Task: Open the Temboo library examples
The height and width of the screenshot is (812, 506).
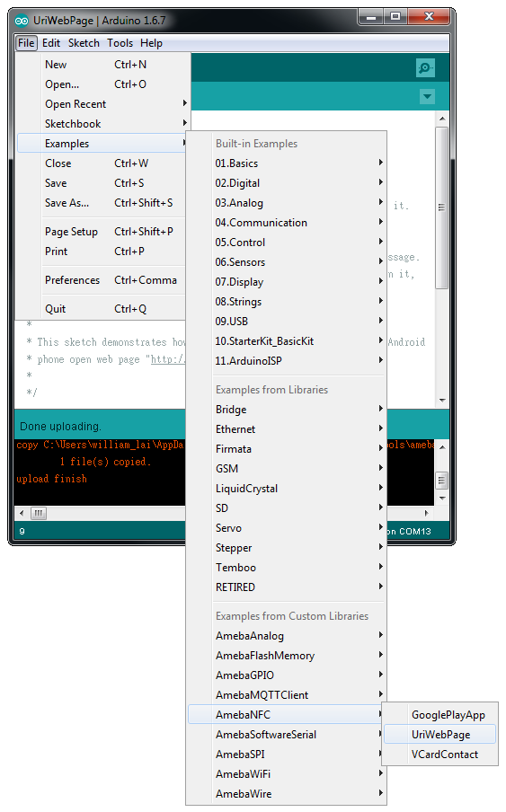Action: tap(287, 568)
